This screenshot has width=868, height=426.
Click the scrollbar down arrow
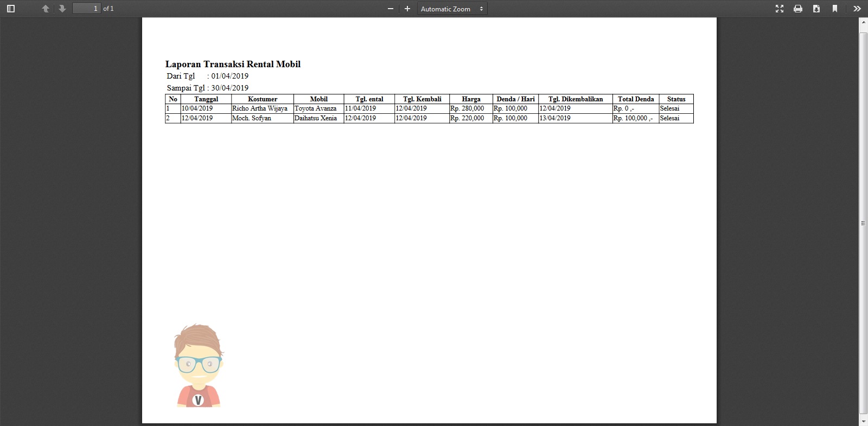pyautogui.click(x=863, y=421)
